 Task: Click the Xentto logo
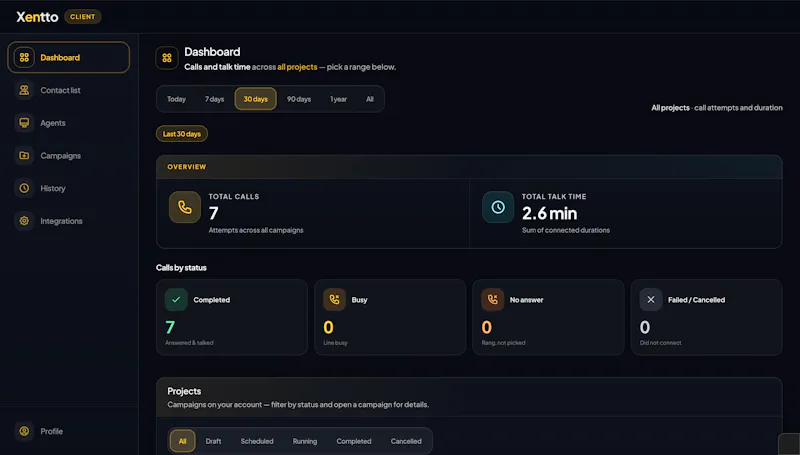click(37, 17)
